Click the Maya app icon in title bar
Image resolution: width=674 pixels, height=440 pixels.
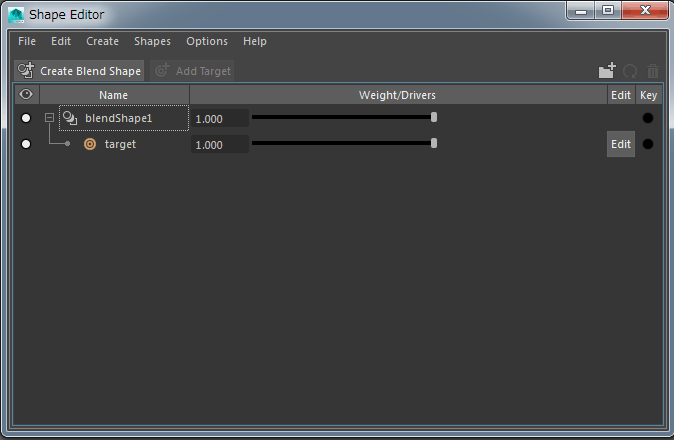click(16, 14)
